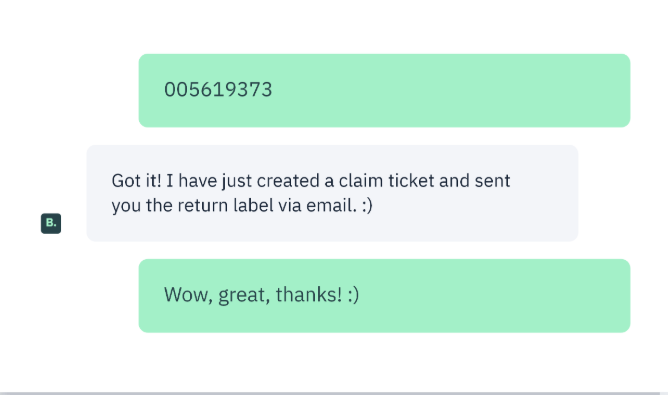Click the empty right side of the 005619373 bubble
Image resolution: width=668 pixels, height=395 pixels.
click(x=452, y=90)
